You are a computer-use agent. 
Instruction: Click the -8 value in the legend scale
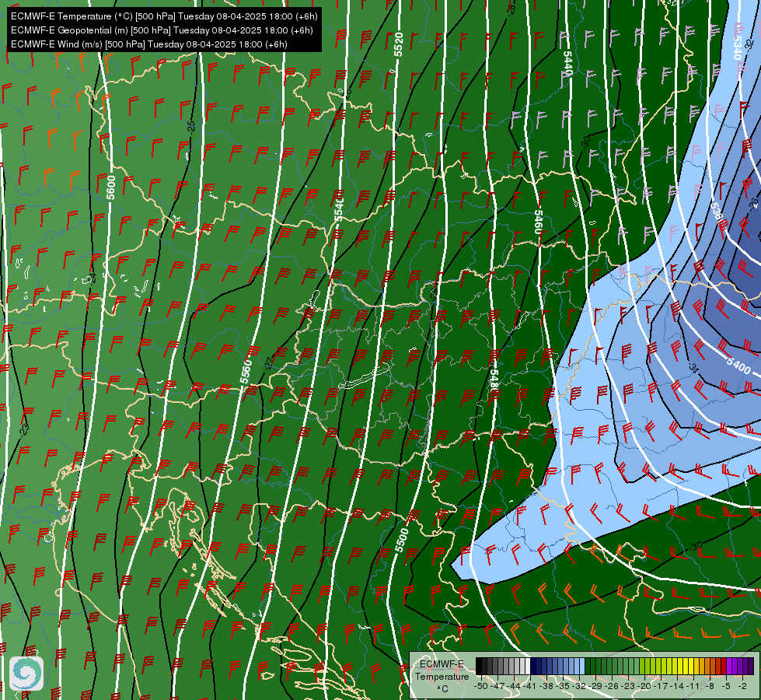click(x=710, y=686)
